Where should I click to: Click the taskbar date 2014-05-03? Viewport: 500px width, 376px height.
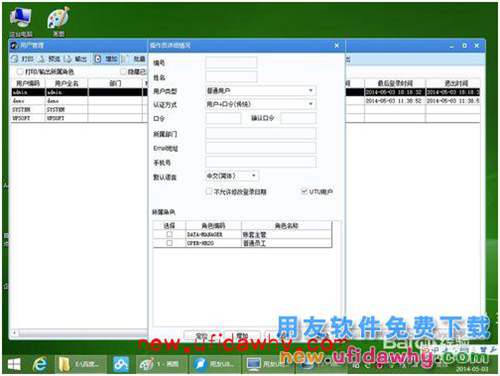[x=472, y=369]
